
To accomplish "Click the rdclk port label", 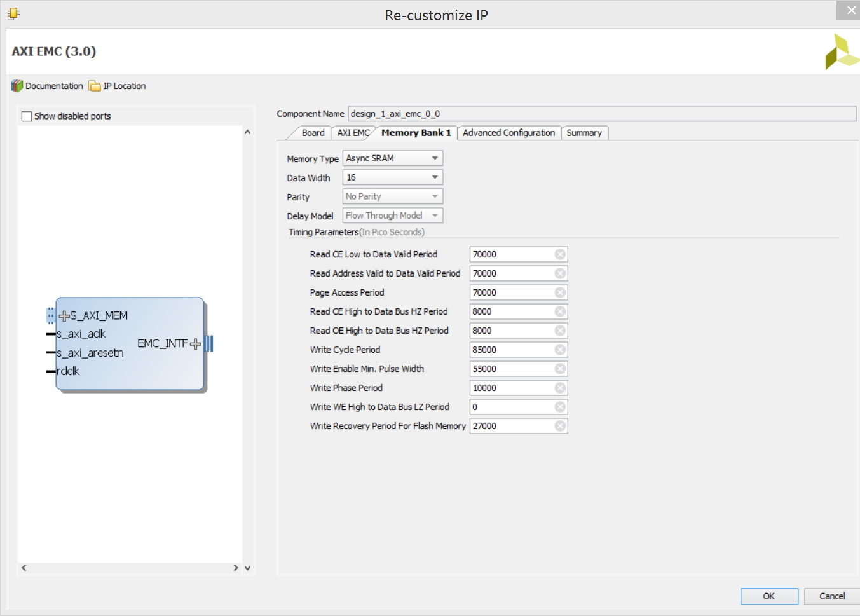I will pos(68,371).
